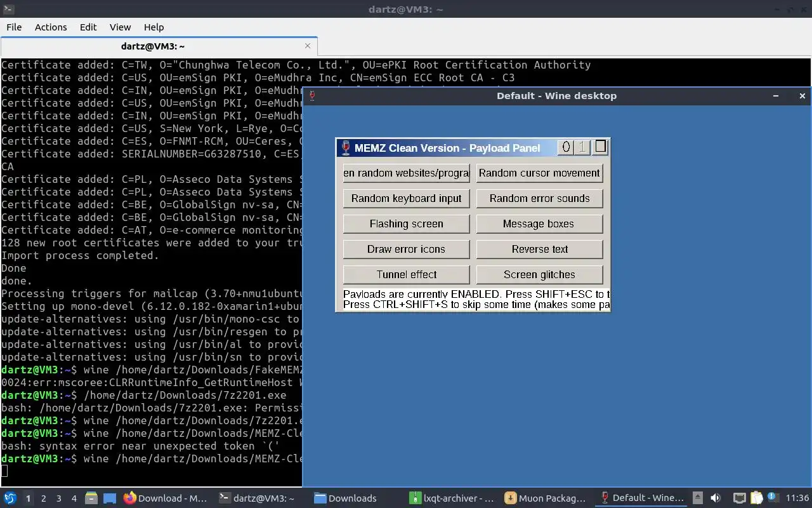This screenshot has height=508, width=812.
Task: Click the Chunghwa Telecom certificate line
Action: (296, 65)
